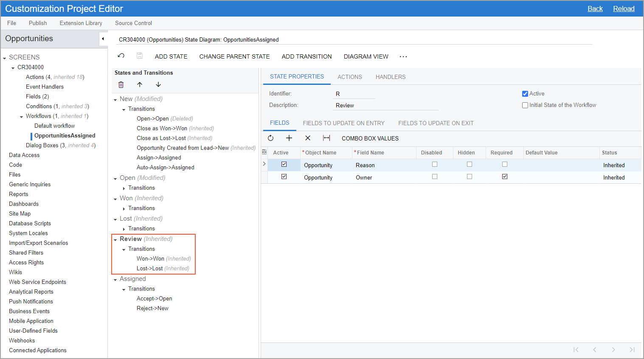644x359 pixels.
Task: Open the Fields to Update on Entry tab
Action: (343, 123)
